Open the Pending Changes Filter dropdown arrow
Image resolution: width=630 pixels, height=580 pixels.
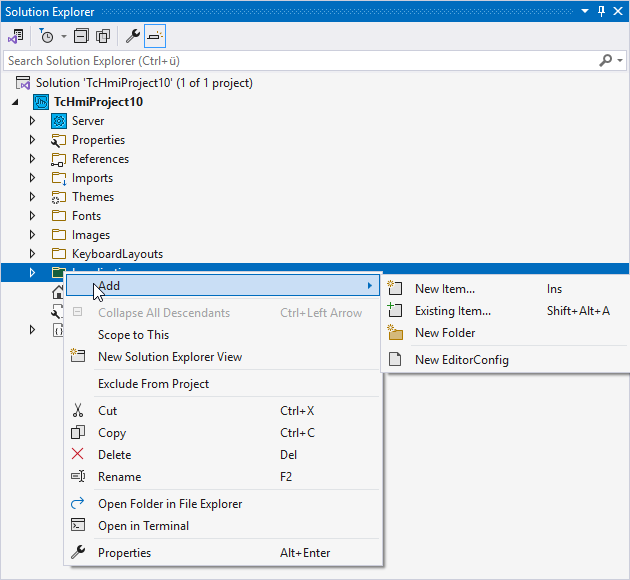pos(64,37)
